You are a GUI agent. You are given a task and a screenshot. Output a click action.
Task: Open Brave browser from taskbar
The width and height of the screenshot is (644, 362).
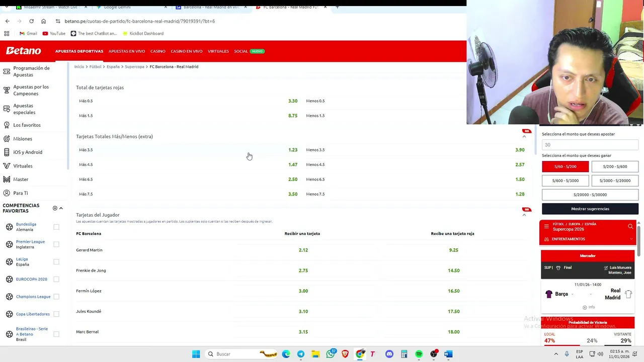click(345, 354)
